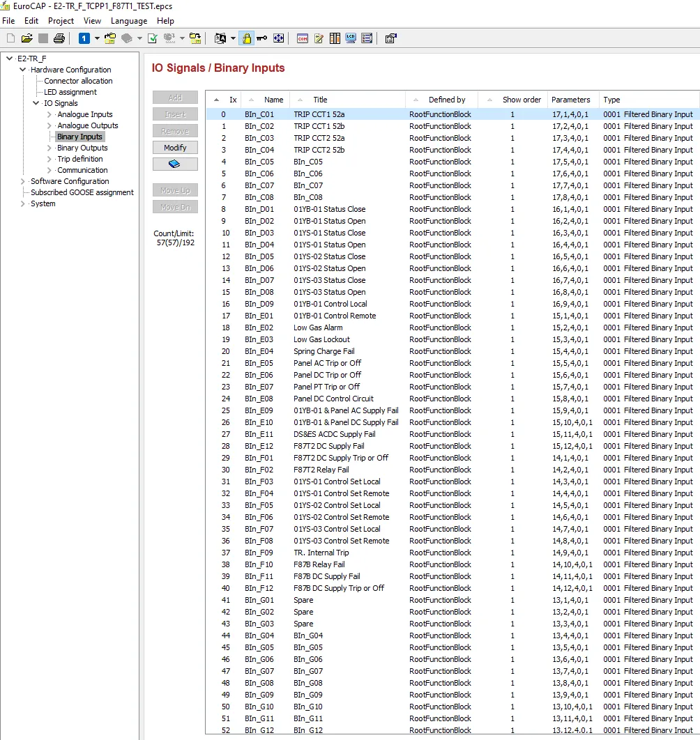Screen dimensions: 700x740
Task: Click the blue four-arrows fit icon
Action: coord(279,38)
